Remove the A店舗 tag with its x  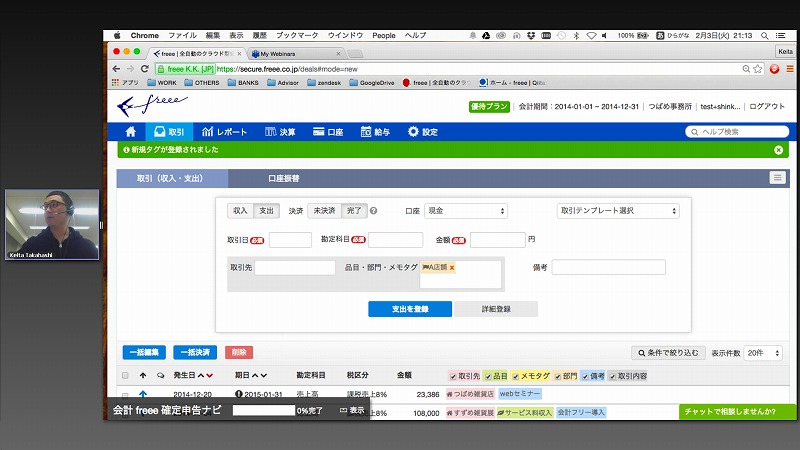pyautogui.click(x=452, y=268)
